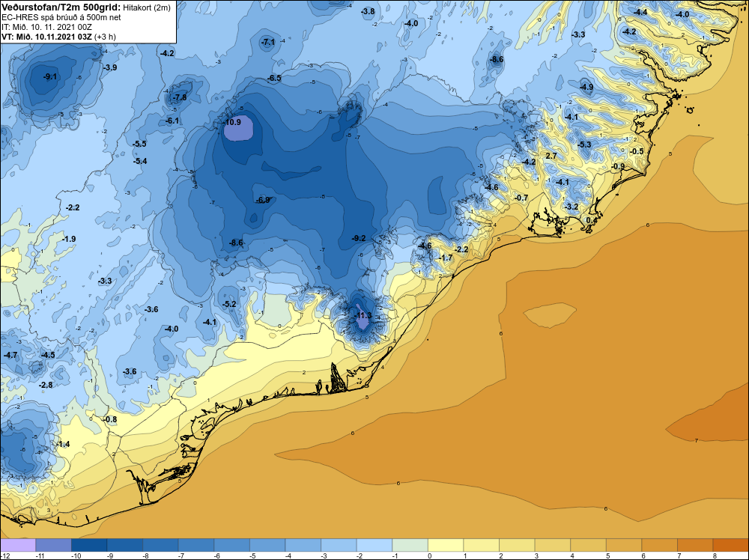Click the "2.7" temperature value on the map

coord(551,156)
